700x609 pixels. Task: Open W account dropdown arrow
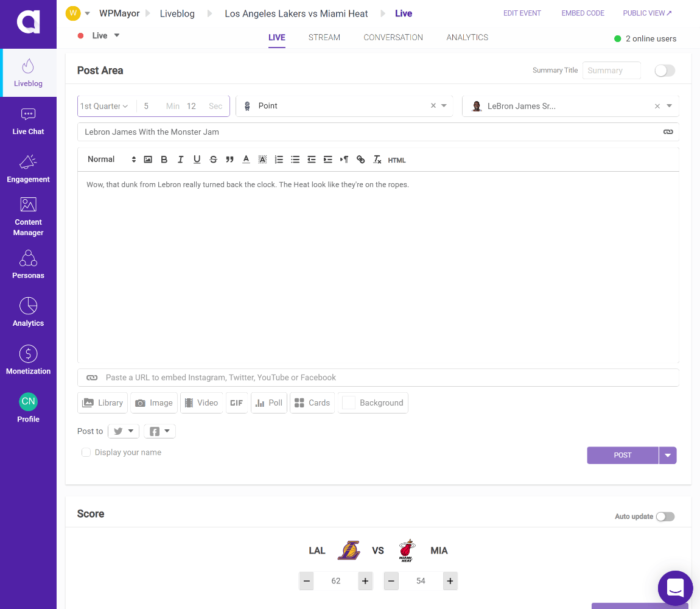coord(88,13)
